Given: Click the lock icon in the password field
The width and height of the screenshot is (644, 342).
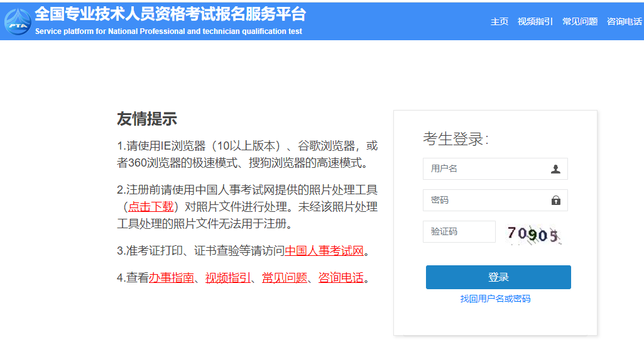Looking at the screenshot, I should coord(555,201).
